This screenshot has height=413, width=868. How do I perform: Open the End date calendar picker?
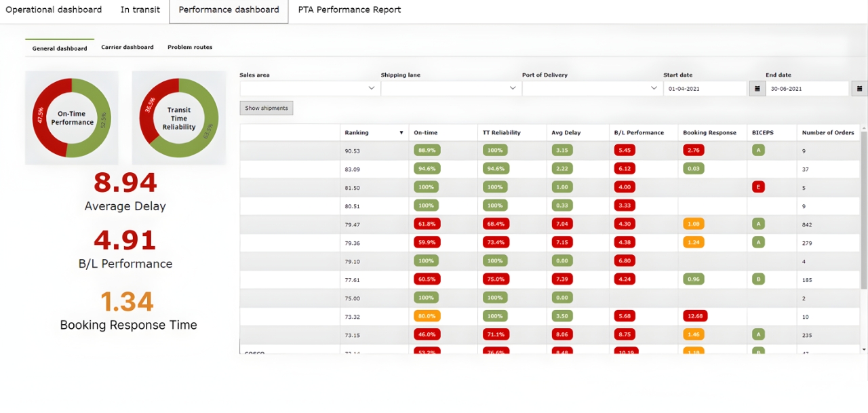pos(857,88)
